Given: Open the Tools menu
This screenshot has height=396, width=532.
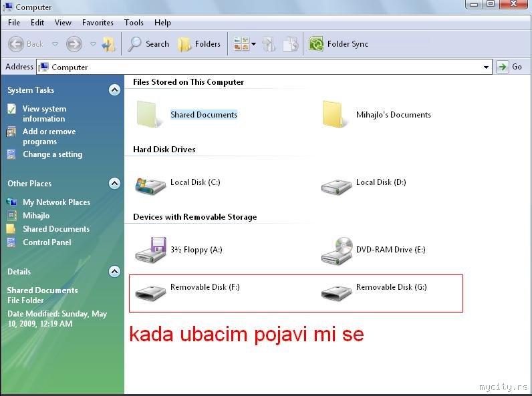Looking at the screenshot, I should (134, 23).
